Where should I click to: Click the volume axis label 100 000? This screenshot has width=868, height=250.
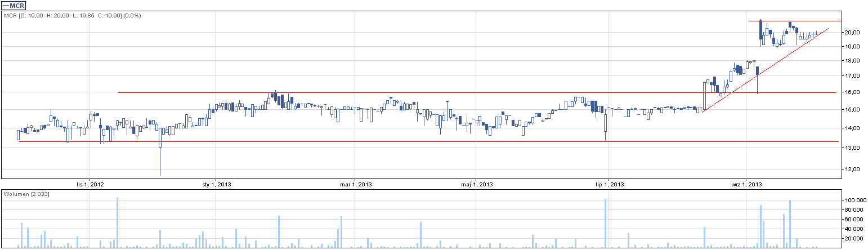855,200
